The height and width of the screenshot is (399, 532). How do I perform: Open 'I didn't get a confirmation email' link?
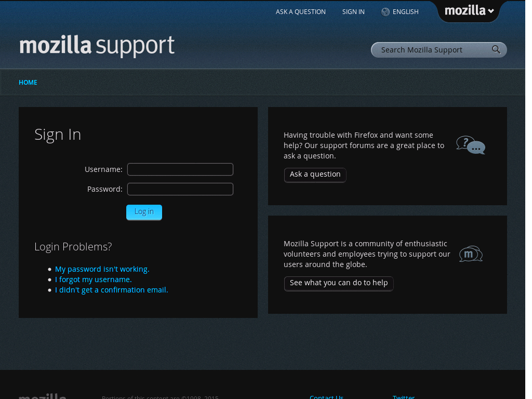tap(111, 290)
